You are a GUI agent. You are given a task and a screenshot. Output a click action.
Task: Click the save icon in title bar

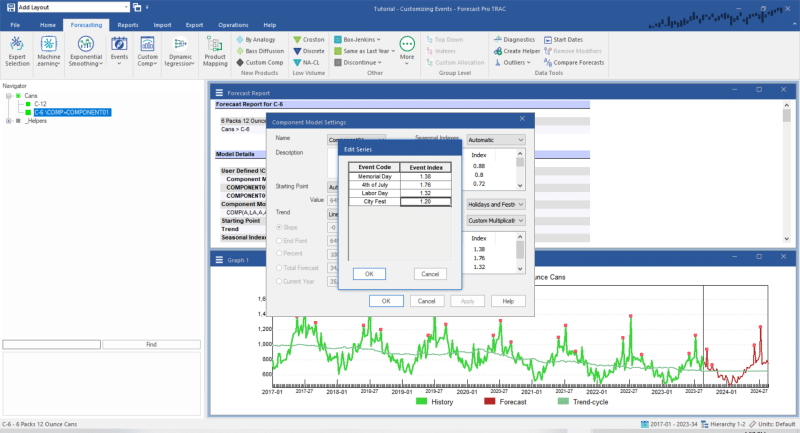coord(10,7)
